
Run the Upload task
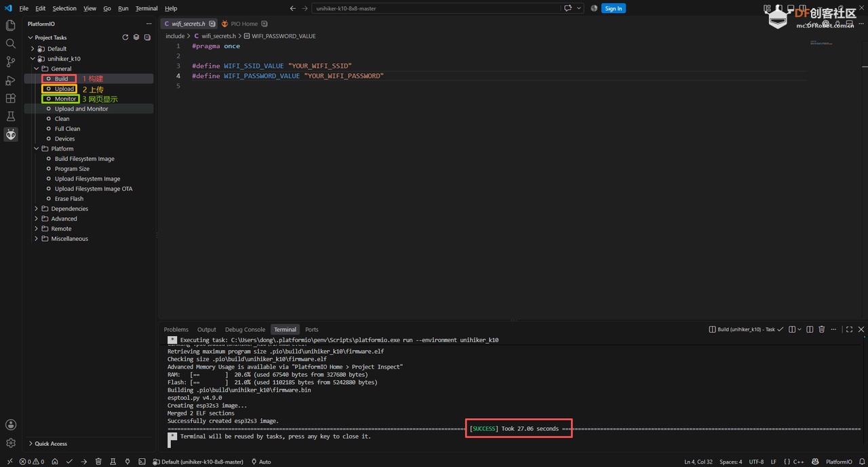point(64,89)
